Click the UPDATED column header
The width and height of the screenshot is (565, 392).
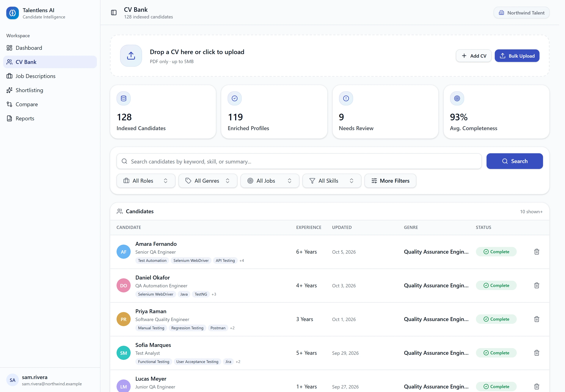coord(342,227)
